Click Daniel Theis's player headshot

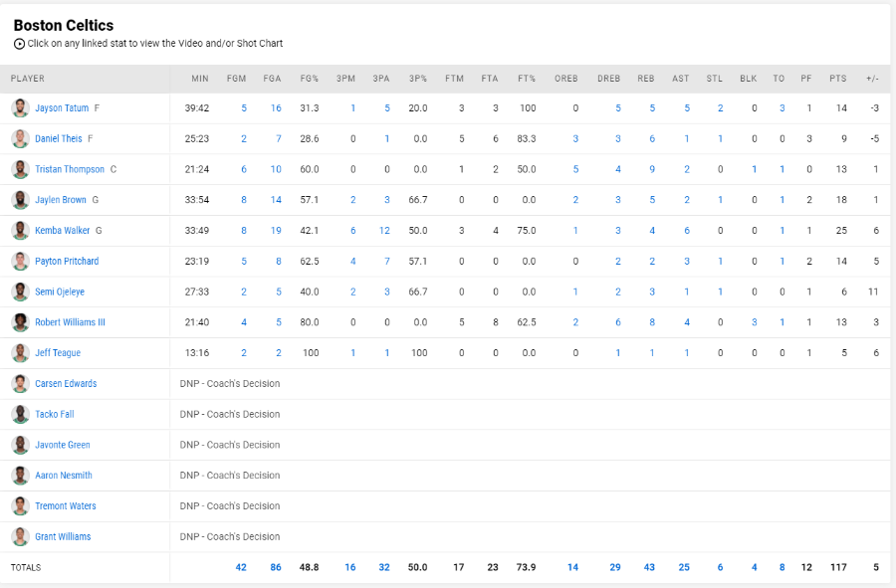pyautogui.click(x=20, y=138)
